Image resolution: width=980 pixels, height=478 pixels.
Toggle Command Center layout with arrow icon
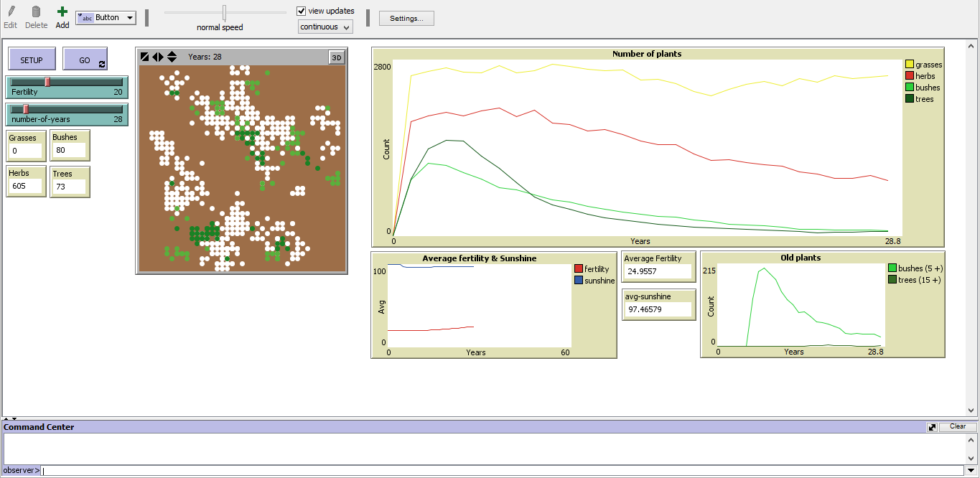coord(932,427)
